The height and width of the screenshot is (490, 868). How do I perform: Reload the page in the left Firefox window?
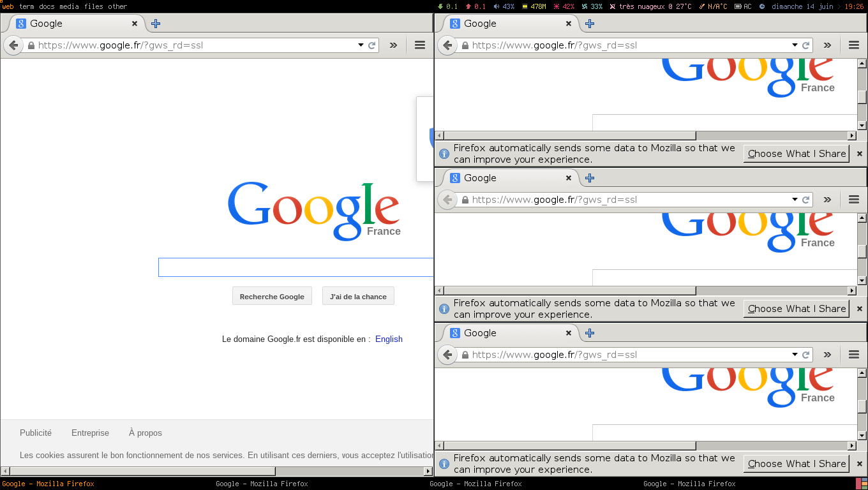coord(371,45)
